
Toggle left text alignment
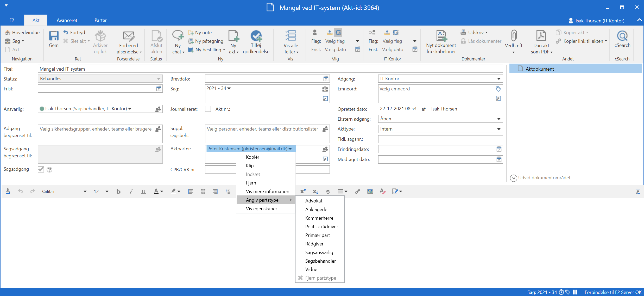pos(191,192)
